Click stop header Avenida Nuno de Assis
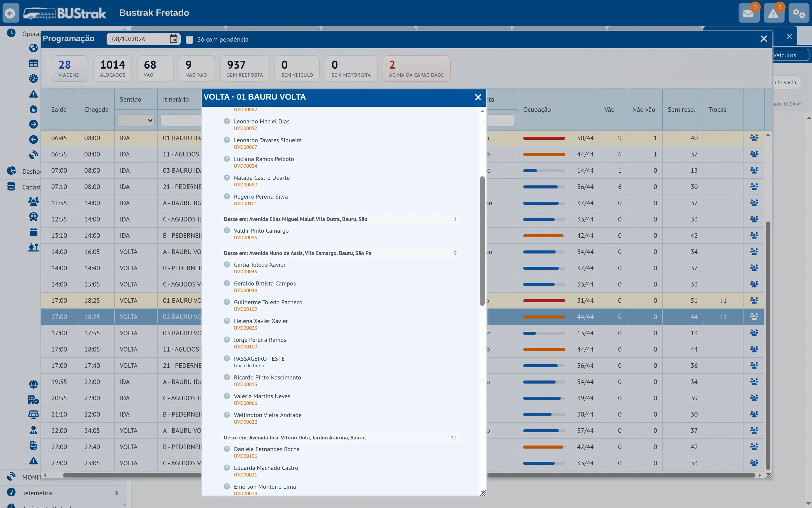 (340, 253)
